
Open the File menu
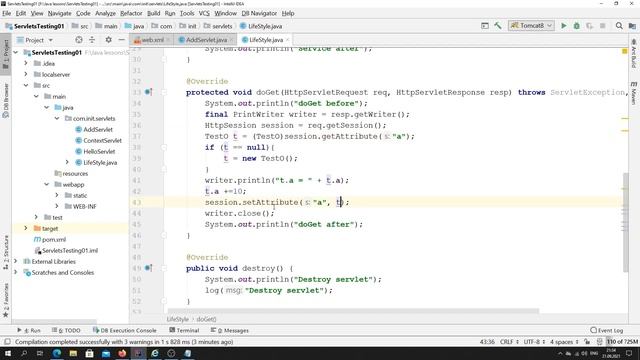7,13
